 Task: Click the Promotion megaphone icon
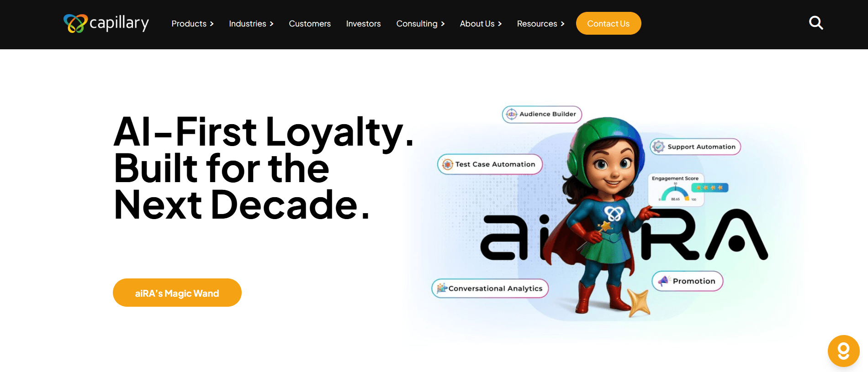663,281
